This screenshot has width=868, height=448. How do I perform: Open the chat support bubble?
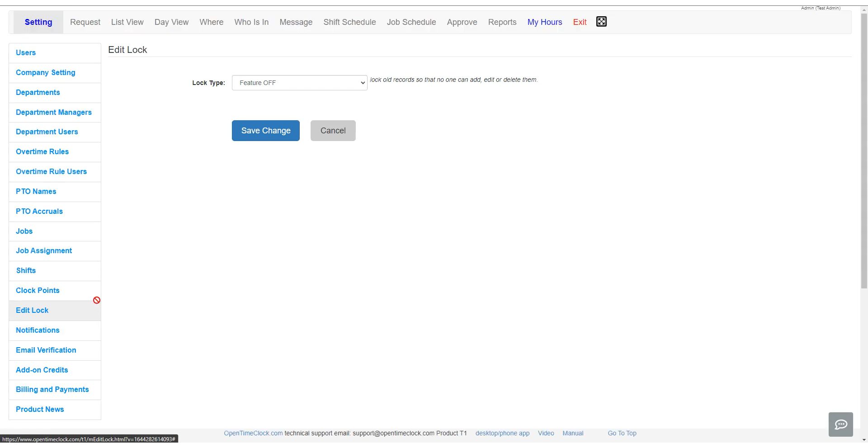coord(841,424)
